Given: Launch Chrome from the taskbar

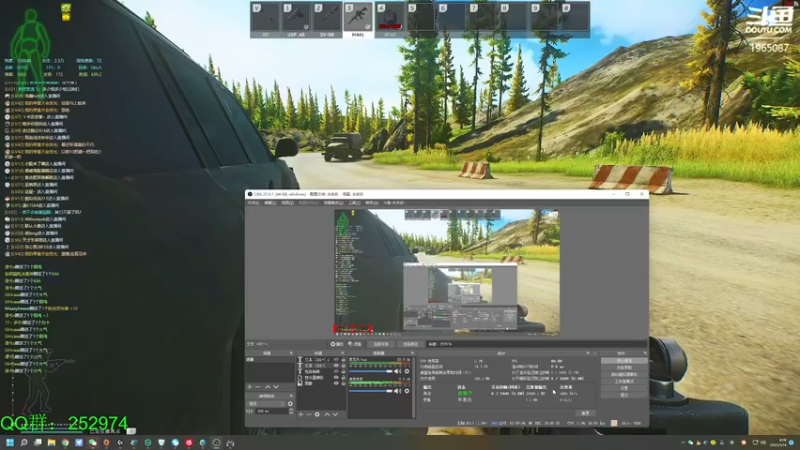Looking at the screenshot, I should [65, 442].
